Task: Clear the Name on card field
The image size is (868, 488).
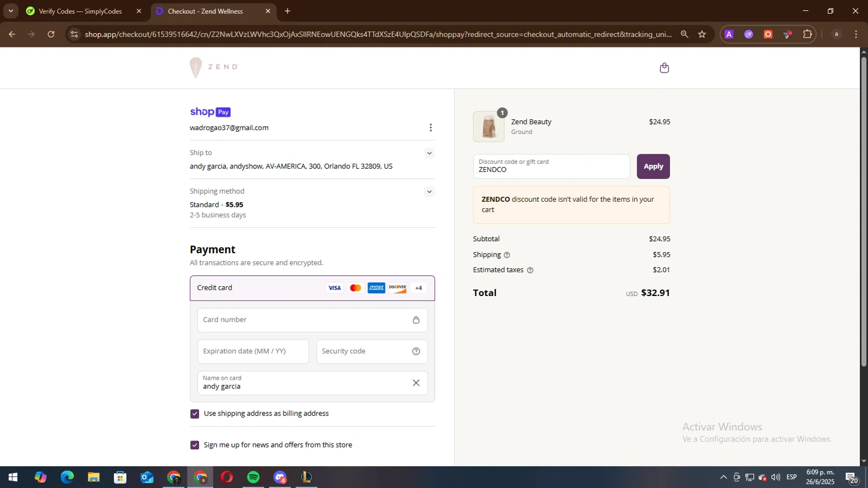Action: 416,383
